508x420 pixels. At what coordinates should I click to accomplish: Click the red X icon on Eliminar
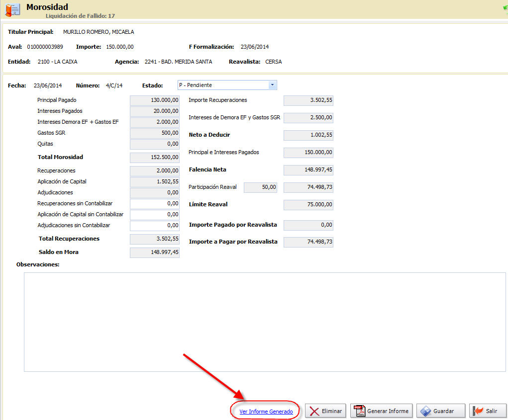click(314, 411)
